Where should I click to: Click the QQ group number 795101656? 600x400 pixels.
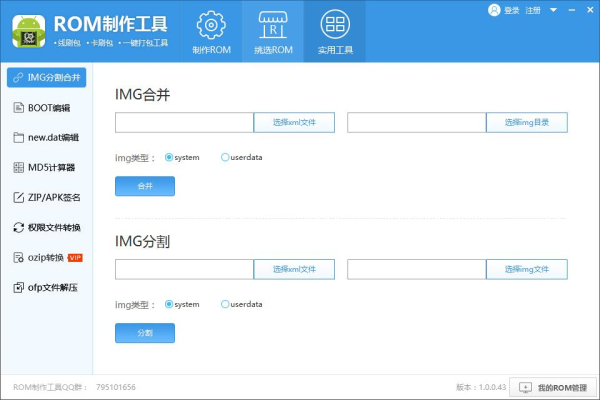click(116, 387)
